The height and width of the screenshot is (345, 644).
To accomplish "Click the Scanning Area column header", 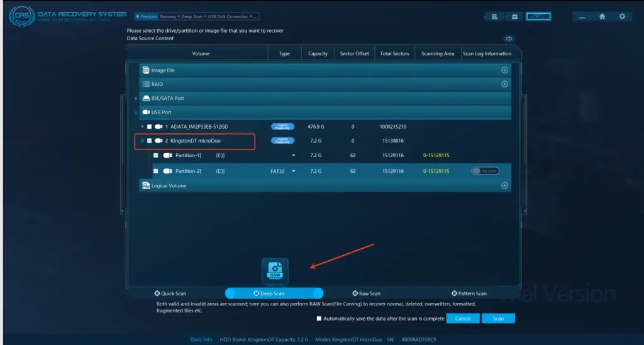I will click(x=438, y=54).
